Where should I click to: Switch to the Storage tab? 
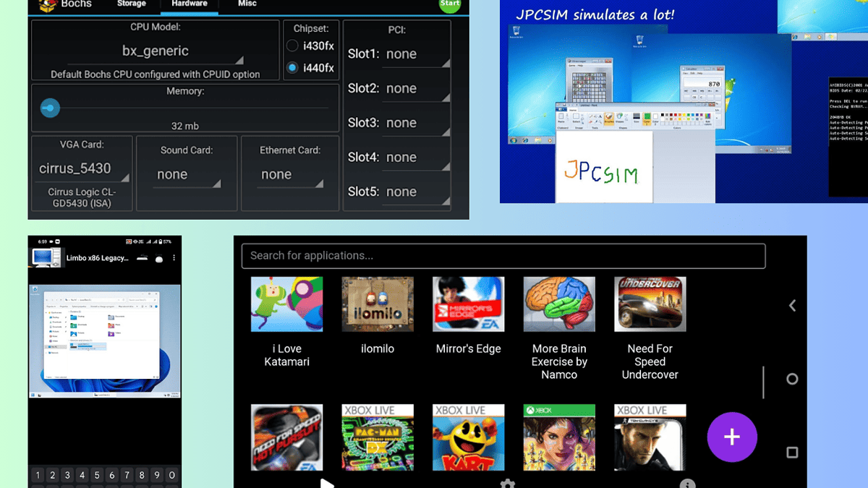pyautogui.click(x=131, y=4)
